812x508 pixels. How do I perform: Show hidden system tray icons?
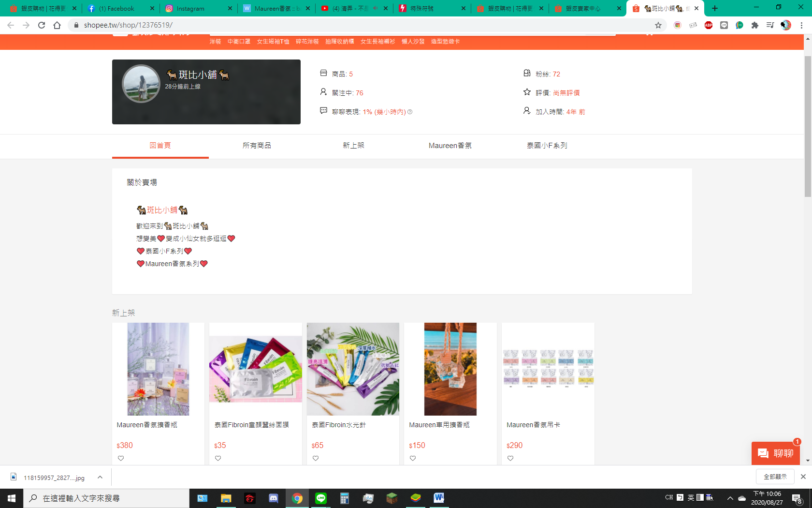[730, 498]
